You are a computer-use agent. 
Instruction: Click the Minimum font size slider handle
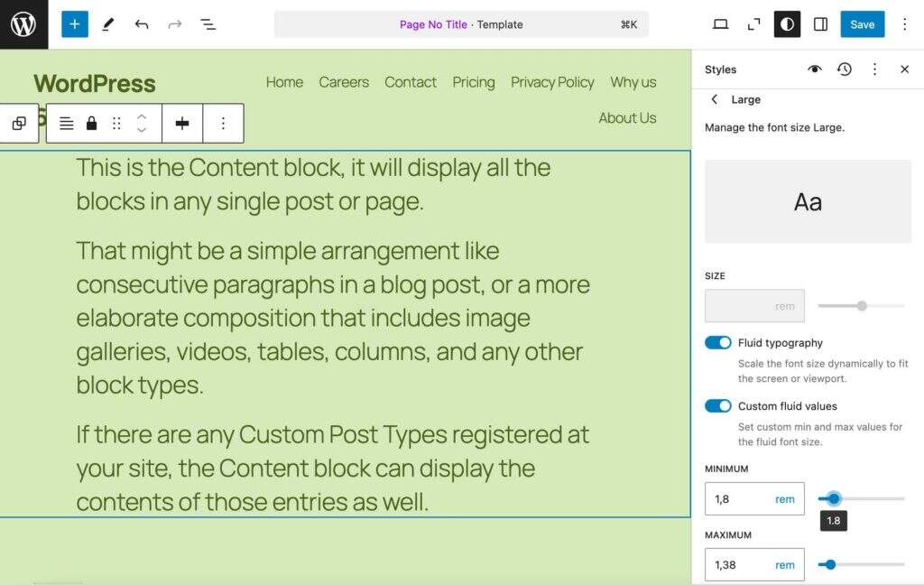[834, 498]
